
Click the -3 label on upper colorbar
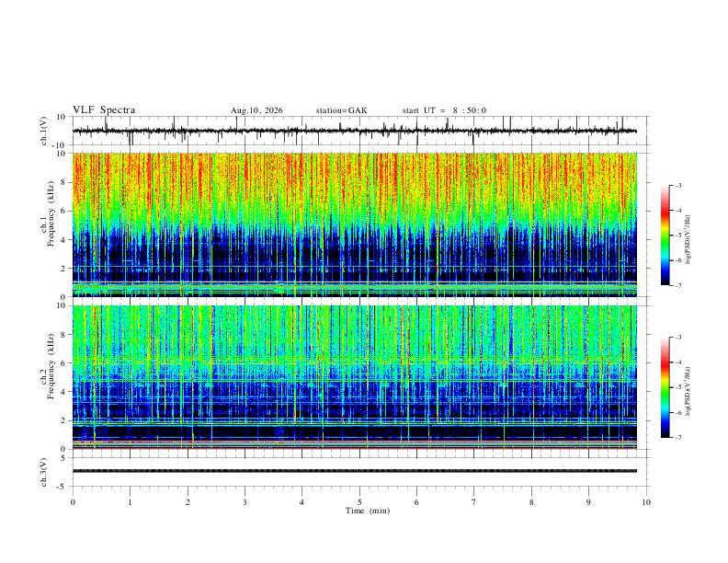click(x=677, y=185)
